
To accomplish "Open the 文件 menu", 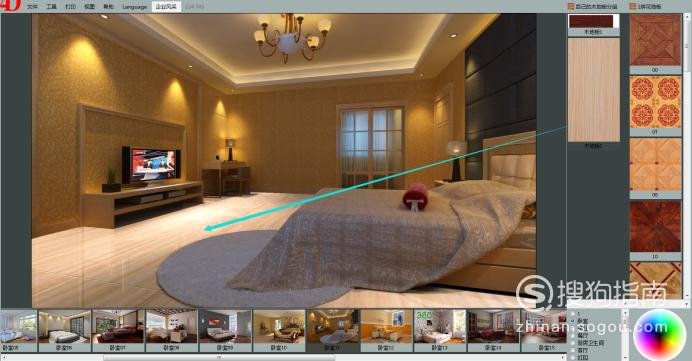I will pyautogui.click(x=32, y=7).
